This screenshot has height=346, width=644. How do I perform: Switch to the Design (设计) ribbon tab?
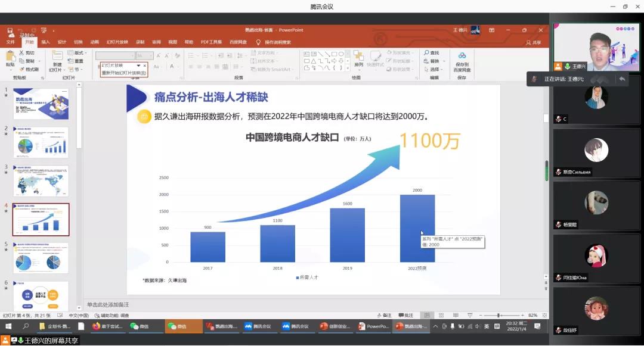click(62, 42)
